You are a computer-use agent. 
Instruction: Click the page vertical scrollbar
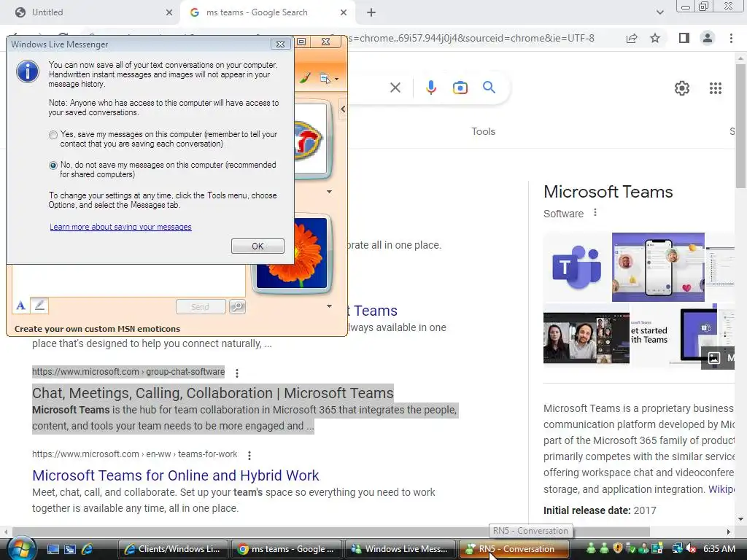pos(740,125)
